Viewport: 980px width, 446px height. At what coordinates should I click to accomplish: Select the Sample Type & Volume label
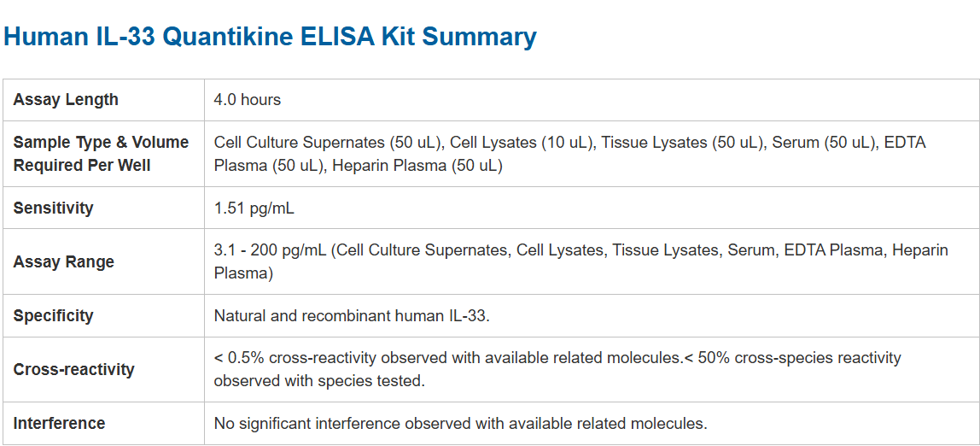[x=101, y=143]
